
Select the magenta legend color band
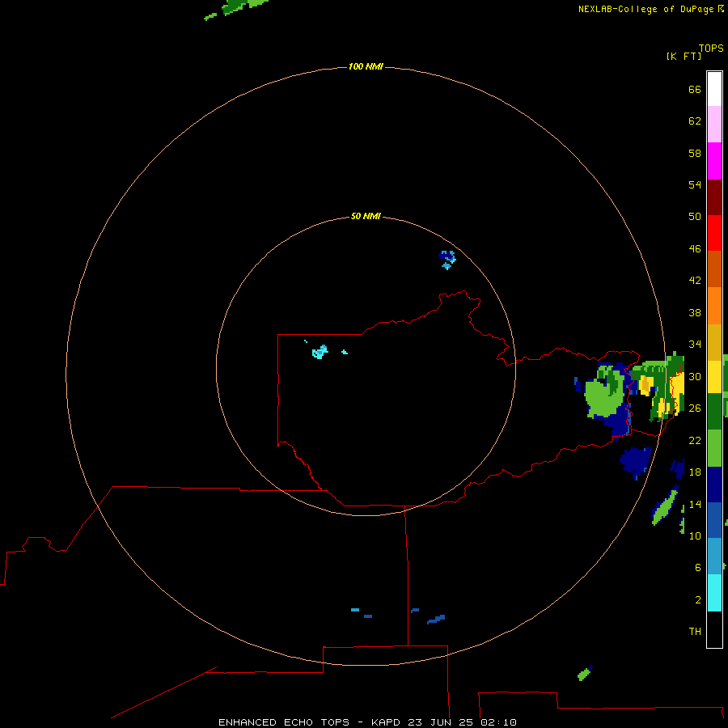(x=714, y=161)
